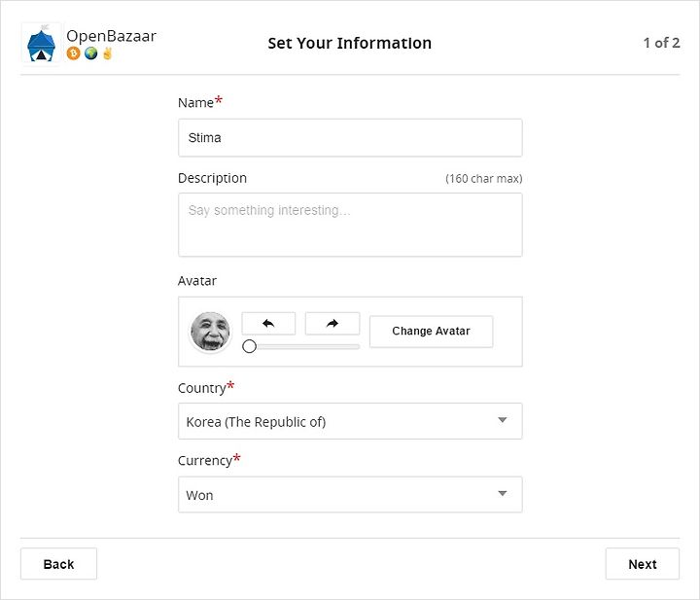Focus the Name field containing Stima
The image size is (700, 600).
350,137
